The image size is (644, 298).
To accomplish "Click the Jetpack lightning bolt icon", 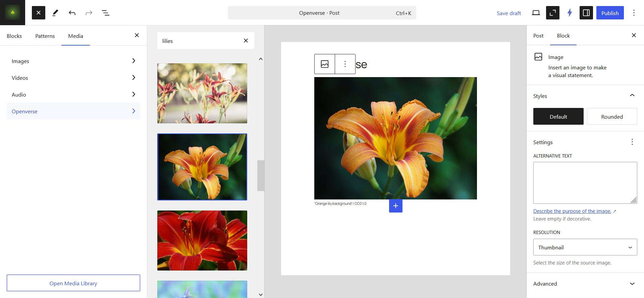I will [x=570, y=13].
